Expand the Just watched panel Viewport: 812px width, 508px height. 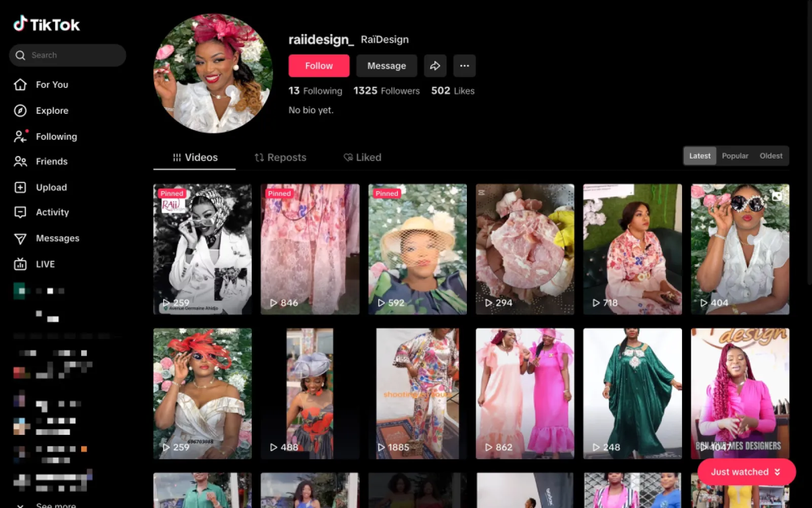click(746, 472)
